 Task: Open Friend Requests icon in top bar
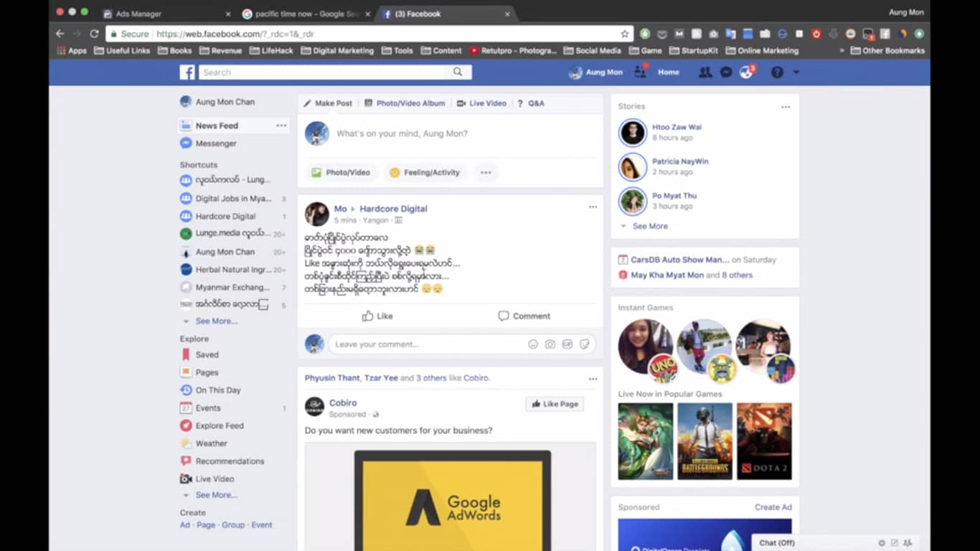(705, 72)
